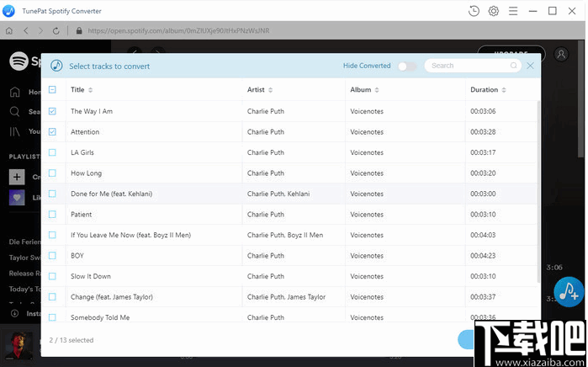Open Liked Songs heart icon
This screenshot has height=367, width=588.
tap(17, 197)
